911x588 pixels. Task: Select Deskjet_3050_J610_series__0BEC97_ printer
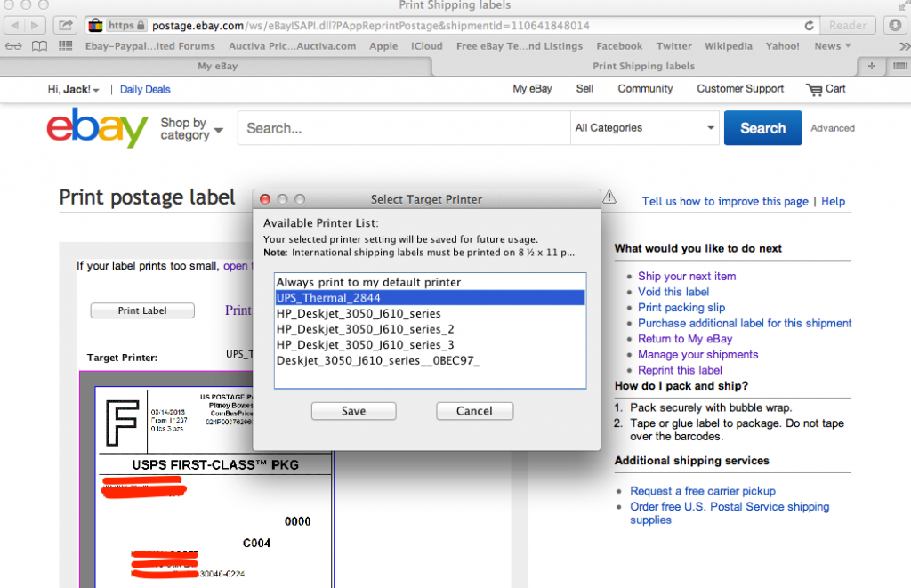point(430,360)
